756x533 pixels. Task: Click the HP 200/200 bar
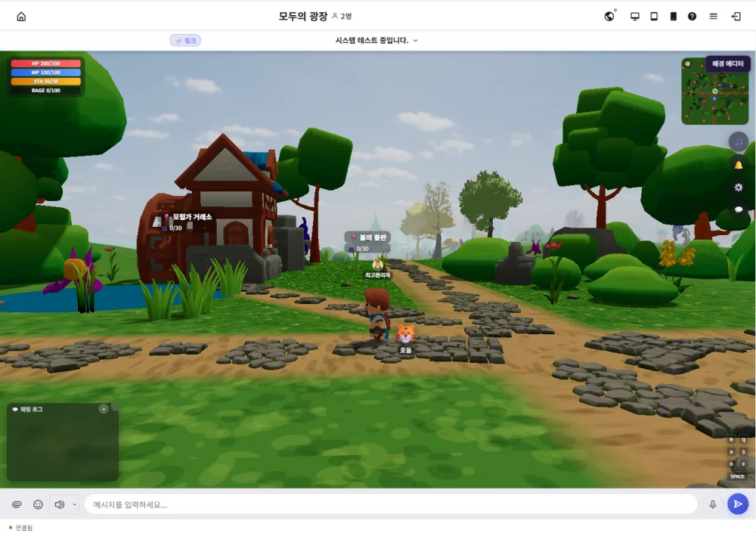[x=46, y=64]
